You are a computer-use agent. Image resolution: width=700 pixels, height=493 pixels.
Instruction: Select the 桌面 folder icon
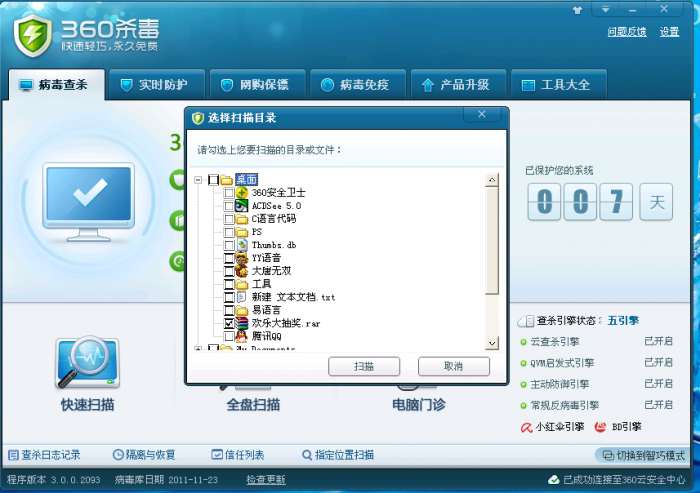click(x=226, y=180)
